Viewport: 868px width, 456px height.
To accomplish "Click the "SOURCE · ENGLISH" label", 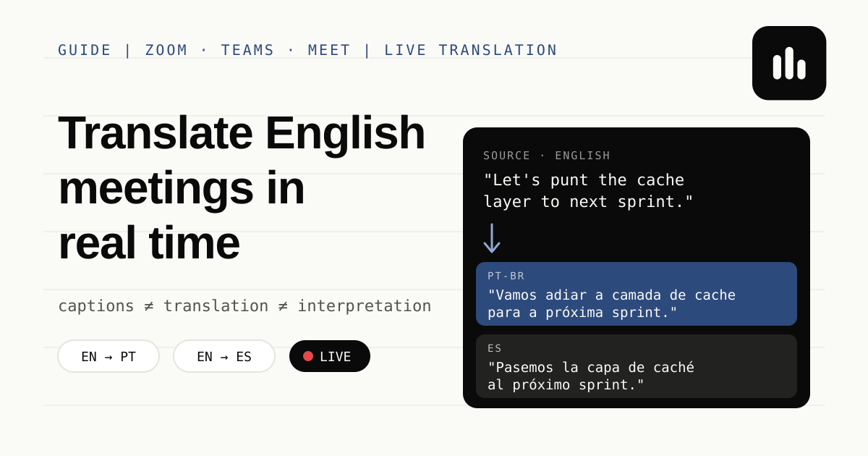I will pyautogui.click(x=547, y=156).
